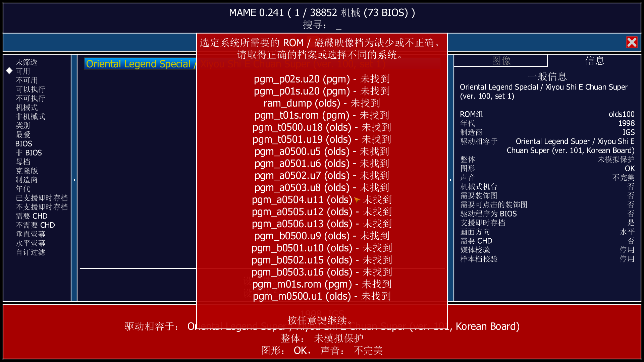Click the pgm_m01s.rom missing ROM line

pyautogui.click(x=322, y=284)
